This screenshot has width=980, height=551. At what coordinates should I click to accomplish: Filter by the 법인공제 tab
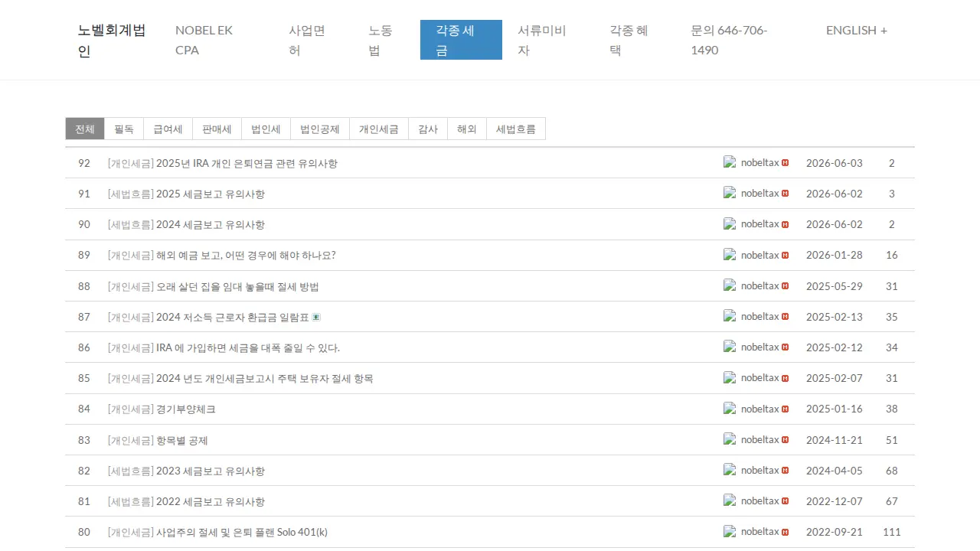(x=320, y=129)
